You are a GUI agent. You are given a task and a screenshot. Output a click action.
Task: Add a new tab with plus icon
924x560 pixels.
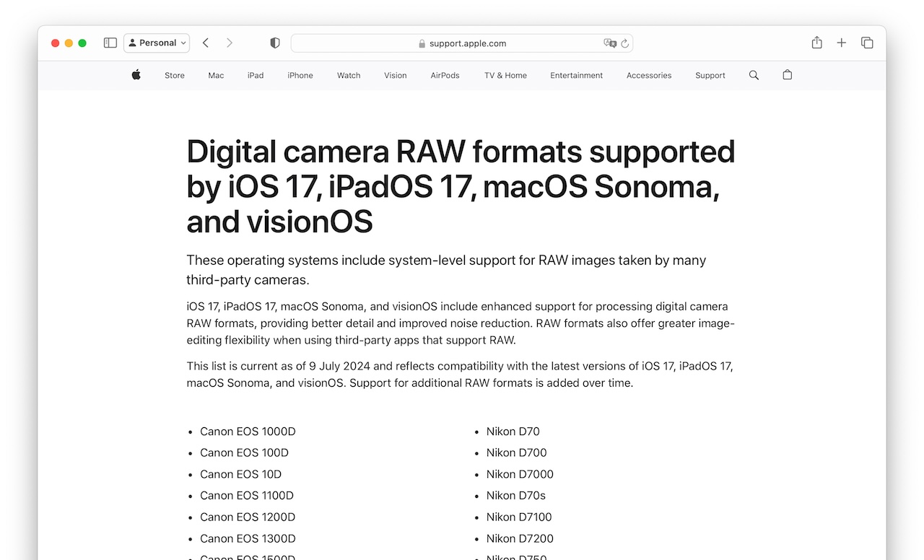[x=842, y=43]
